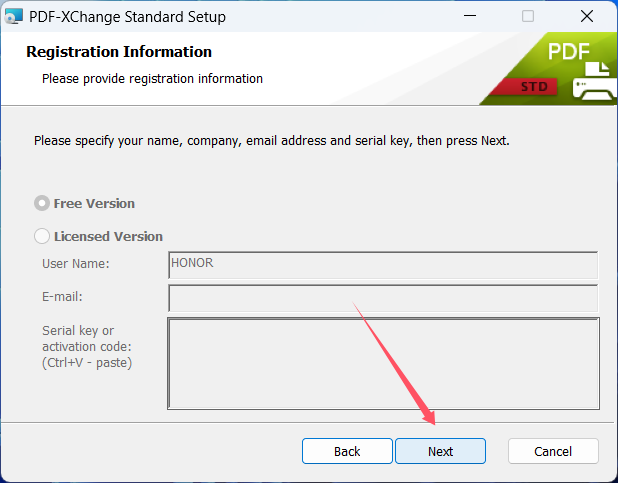
Task: Click the 'Please specify your name' instruction text
Action: tap(272, 141)
